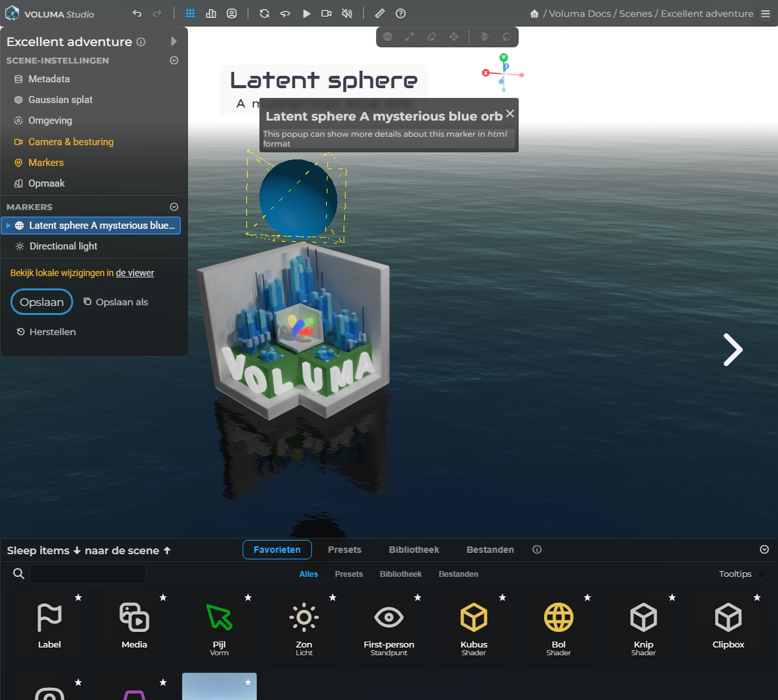Image resolution: width=778 pixels, height=700 pixels.
Task: Click the info icon next to the Bestanden tab
Action: tap(537, 550)
